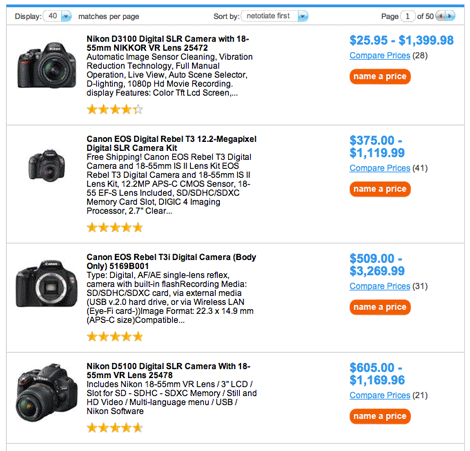The height and width of the screenshot is (451, 470).
Task: Click name a price for Nikon D5100
Action: (x=380, y=416)
